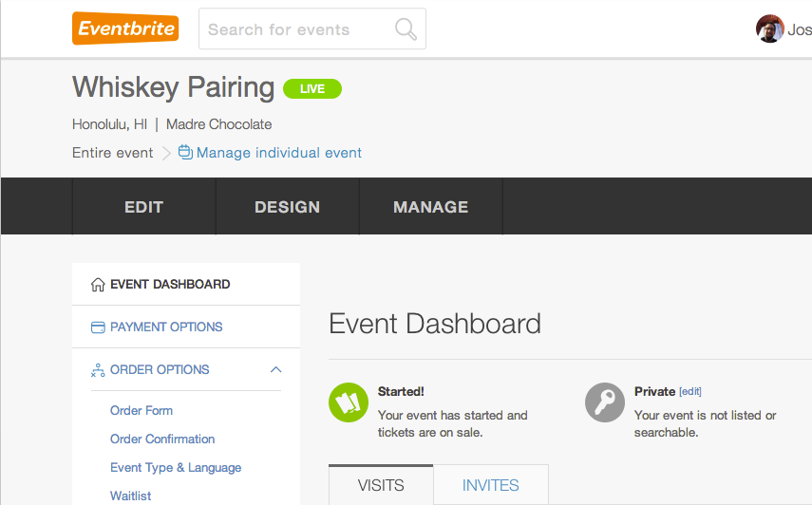Switch to the VISITS tab

click(381, 485)
